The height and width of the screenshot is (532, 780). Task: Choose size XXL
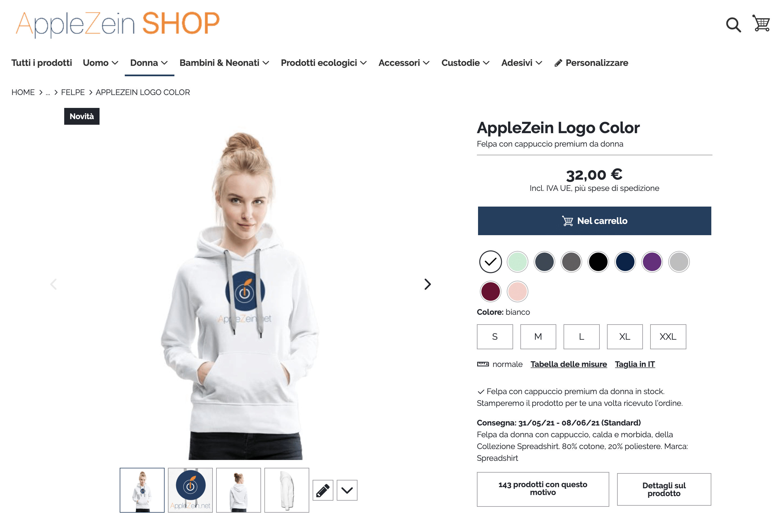668,336
